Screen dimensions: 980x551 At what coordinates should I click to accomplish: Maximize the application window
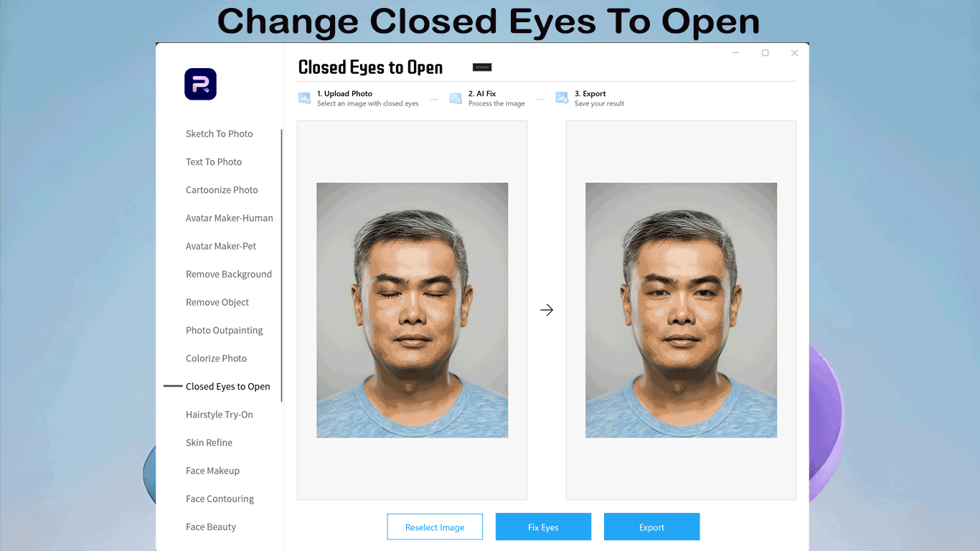(x=765, y=53)
